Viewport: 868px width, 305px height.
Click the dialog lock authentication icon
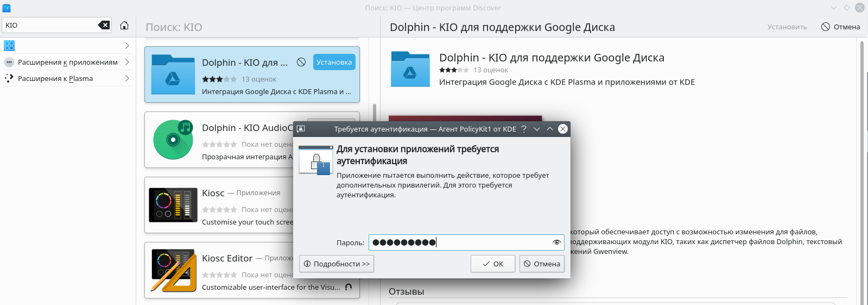[x=316, y=160]
